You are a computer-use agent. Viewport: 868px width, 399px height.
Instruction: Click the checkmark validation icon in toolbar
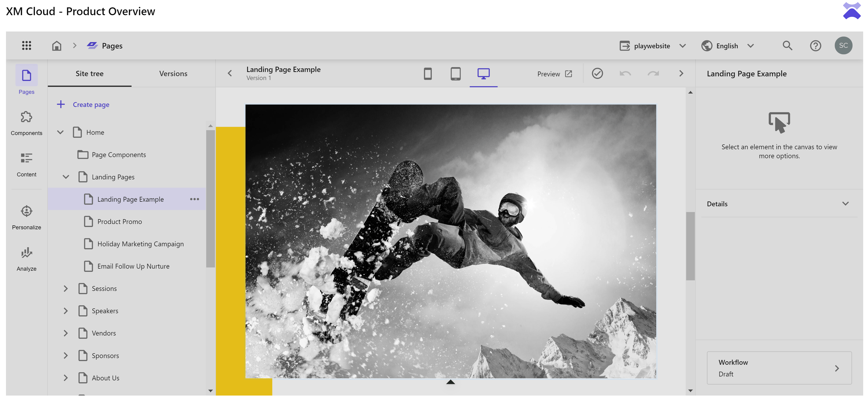click(x=597, y=73)
